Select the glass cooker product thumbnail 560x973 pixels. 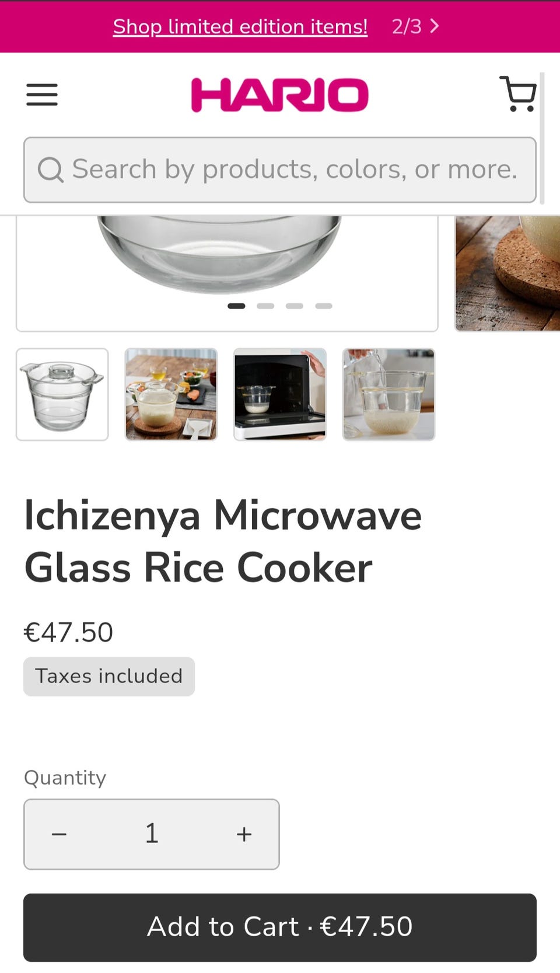62,394
